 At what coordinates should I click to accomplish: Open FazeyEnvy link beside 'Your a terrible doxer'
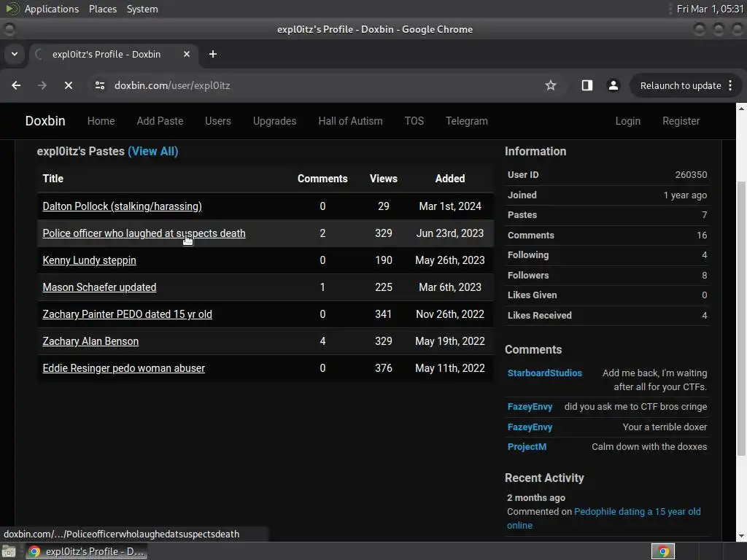tap(530, 427)
